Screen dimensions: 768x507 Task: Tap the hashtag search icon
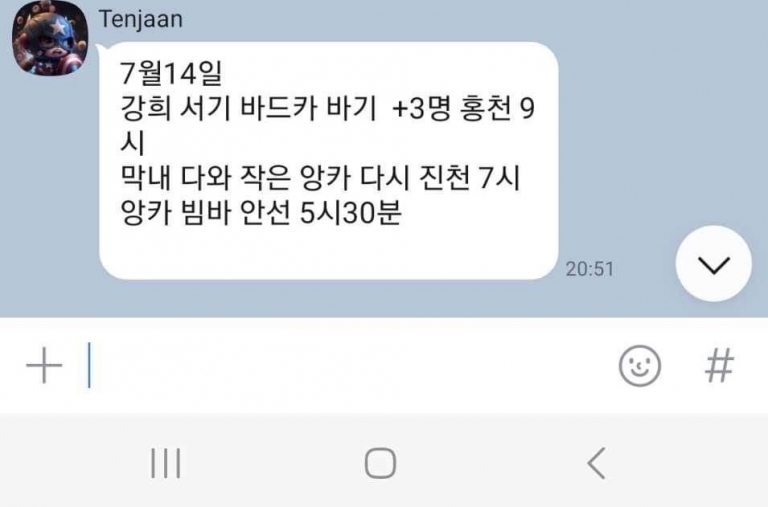coord(719,365)
